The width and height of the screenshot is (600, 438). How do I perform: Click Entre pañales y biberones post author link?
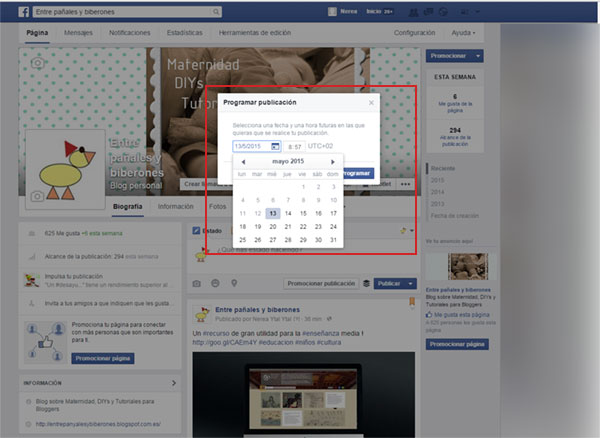point(258,309)
